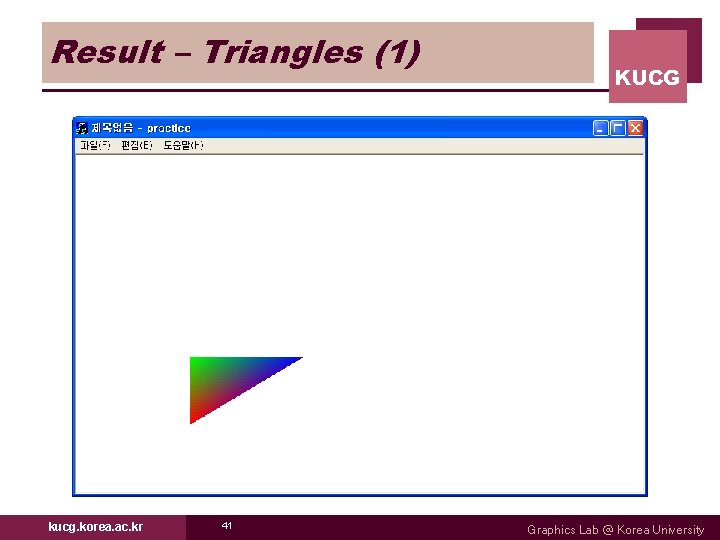This screenshot has width=720, height=540.
Task: Minimize the practice window
Action: pos(601,128)
